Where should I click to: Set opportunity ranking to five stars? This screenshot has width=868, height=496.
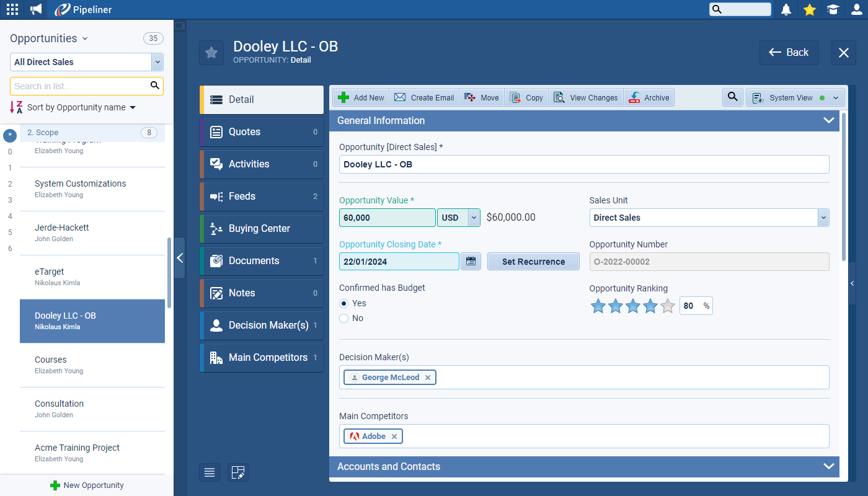coord(667,306)
